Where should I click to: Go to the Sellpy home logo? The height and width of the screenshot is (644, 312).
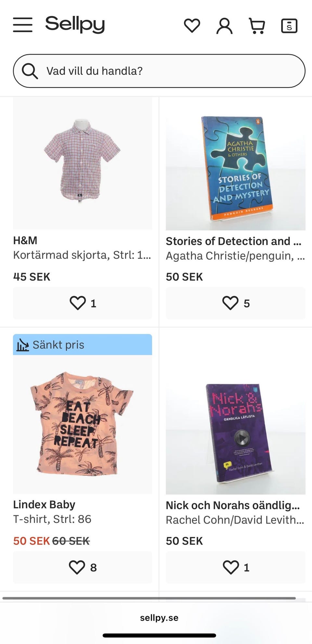75,24
